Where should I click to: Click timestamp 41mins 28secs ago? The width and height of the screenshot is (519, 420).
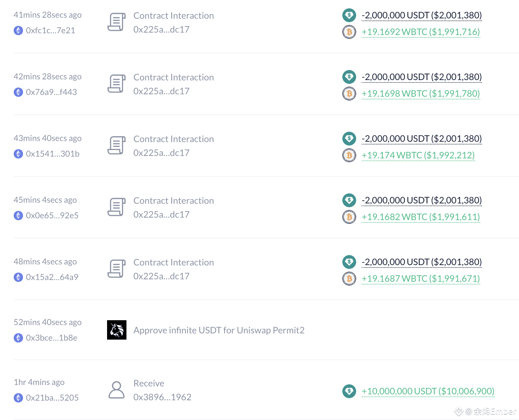47,15
